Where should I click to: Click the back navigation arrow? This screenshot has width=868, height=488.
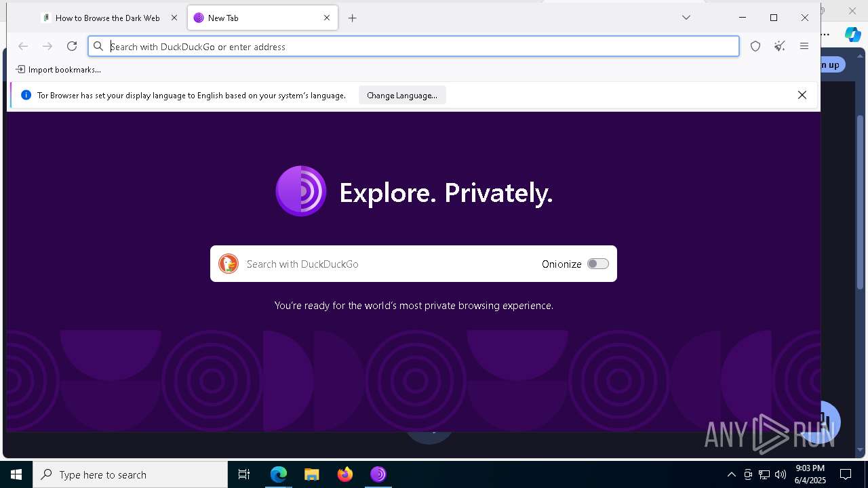click(23, 46)
